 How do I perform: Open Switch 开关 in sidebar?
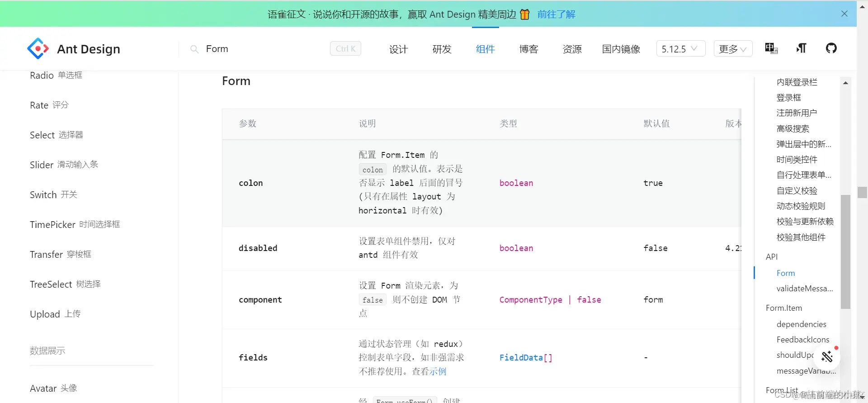[x=53, y=194]
